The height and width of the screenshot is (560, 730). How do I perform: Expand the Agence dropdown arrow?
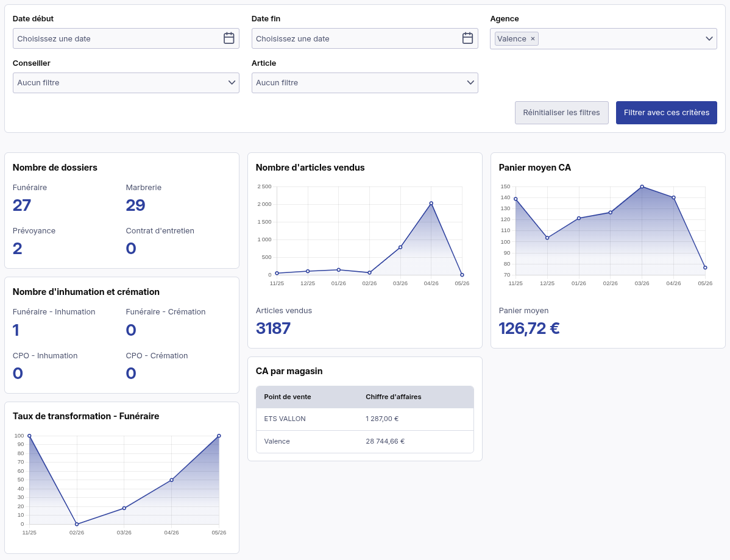(709, 38)
